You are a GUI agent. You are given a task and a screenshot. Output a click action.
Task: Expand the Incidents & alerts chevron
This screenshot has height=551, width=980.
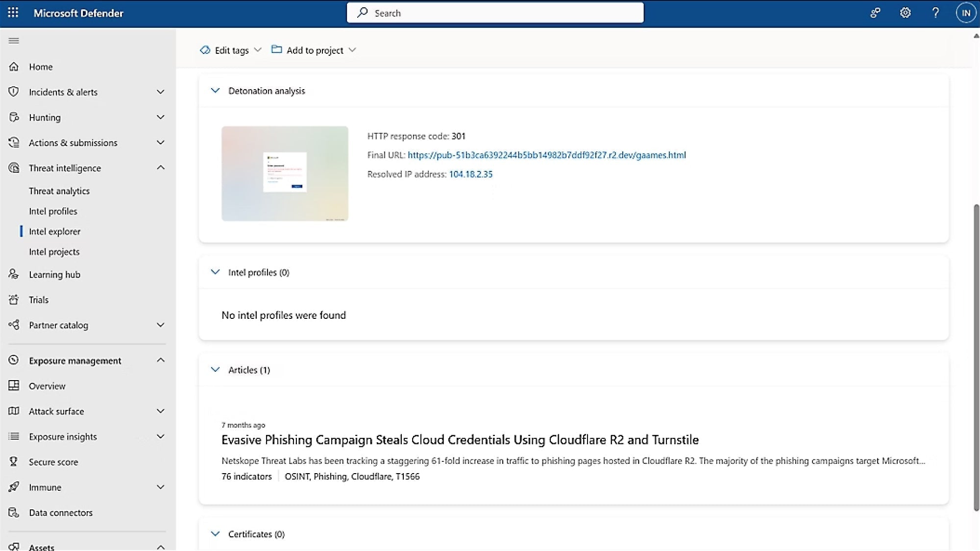tap(160, 92)
